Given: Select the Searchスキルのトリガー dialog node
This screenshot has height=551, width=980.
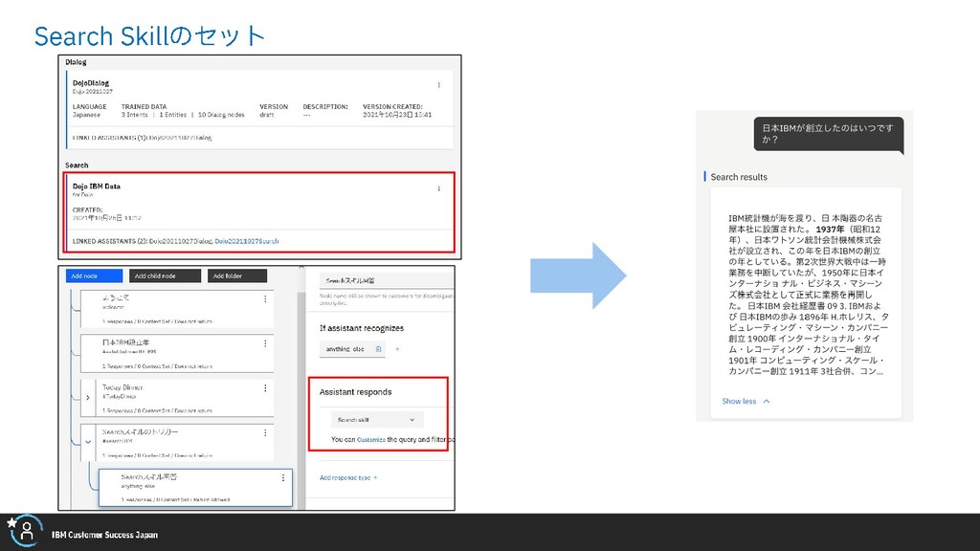Looking at the screenshot, I should point(177,442).
